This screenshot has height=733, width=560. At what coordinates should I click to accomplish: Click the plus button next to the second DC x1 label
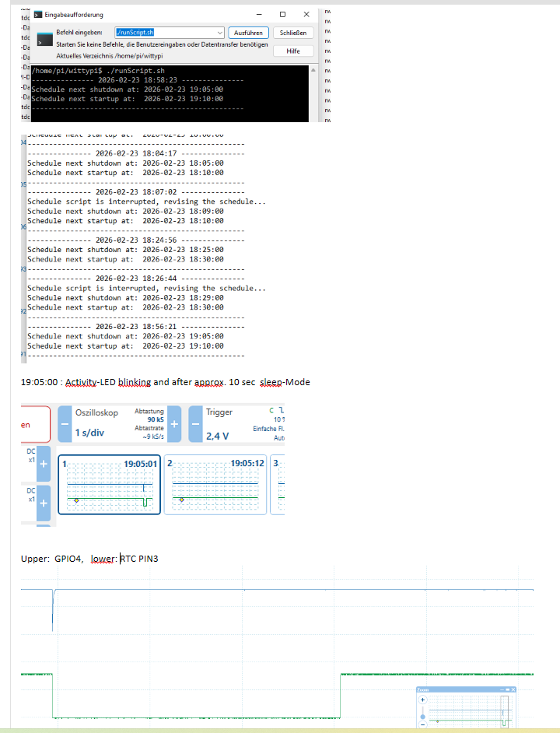(44, 503)
